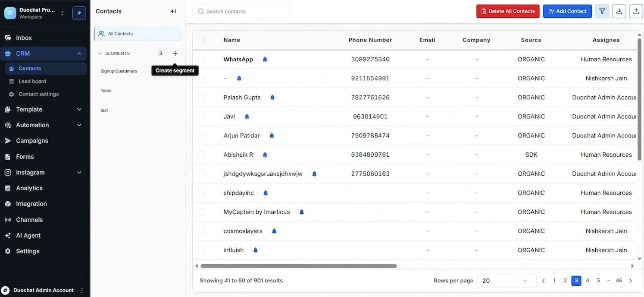Go to the previous page arrow

point(543,281)
